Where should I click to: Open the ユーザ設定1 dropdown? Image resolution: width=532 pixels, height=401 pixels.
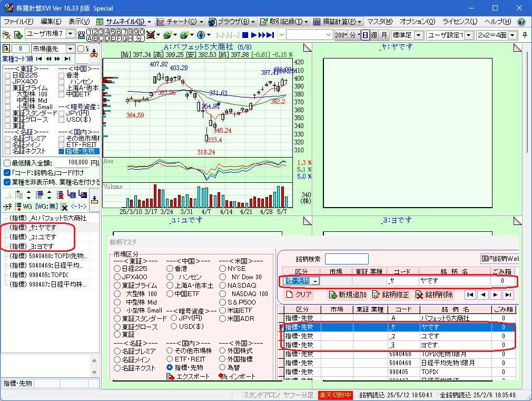pos(469,35)
